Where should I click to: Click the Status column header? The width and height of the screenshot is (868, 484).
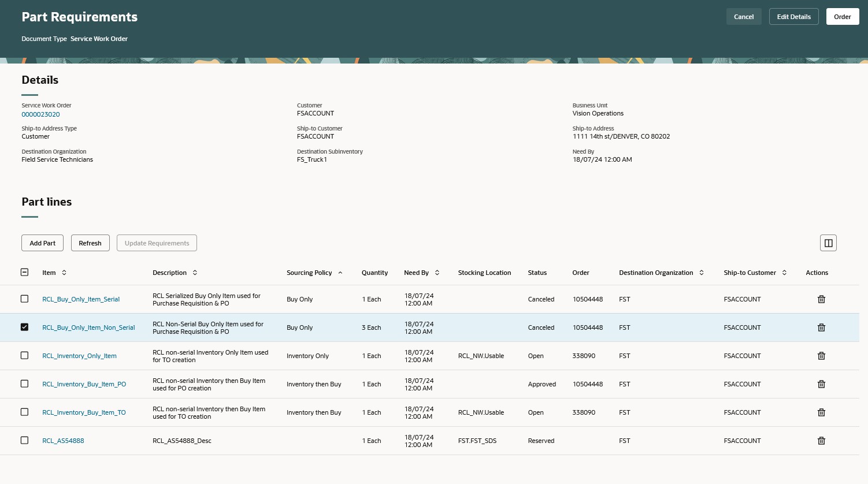[x=537, y=273]
